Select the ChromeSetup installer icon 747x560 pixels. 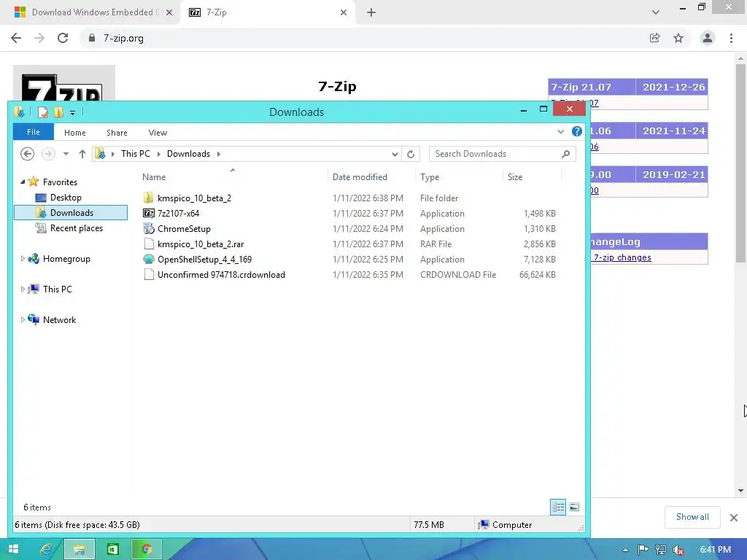149,228
